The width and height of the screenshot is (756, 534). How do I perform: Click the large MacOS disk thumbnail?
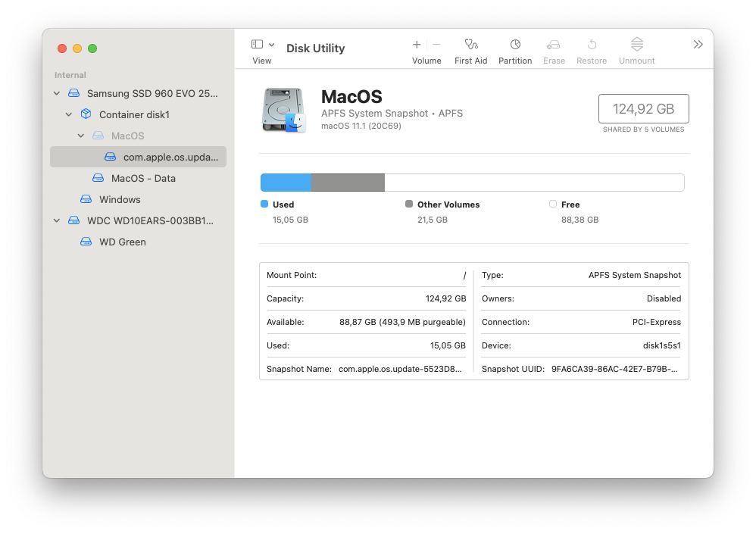(284, 110)
